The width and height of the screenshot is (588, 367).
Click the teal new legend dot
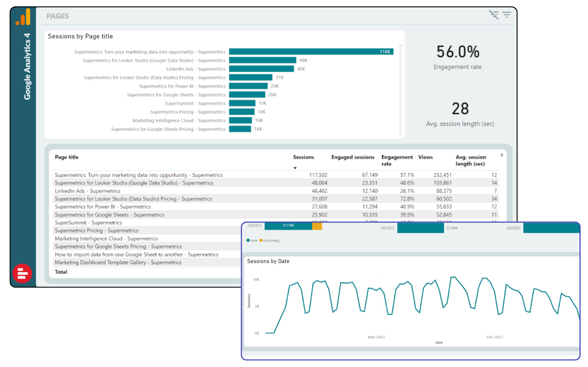(248, 240)
